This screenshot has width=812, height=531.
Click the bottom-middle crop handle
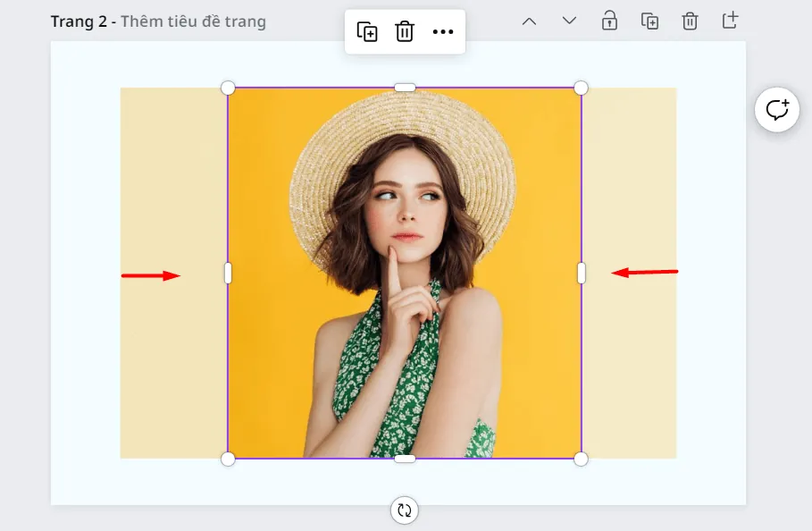[405, 459]
